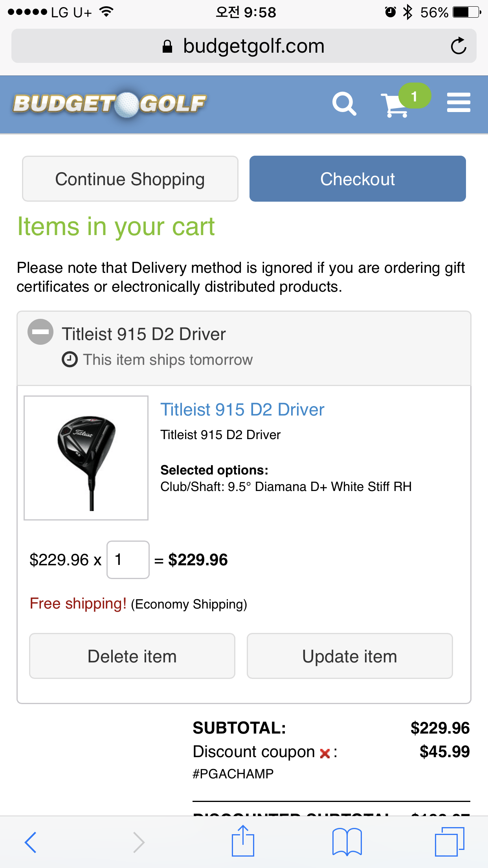Image resolution: width=488 pixels, height=868 pixels.
Task: Click Delete item button
Action: (132, 656)
